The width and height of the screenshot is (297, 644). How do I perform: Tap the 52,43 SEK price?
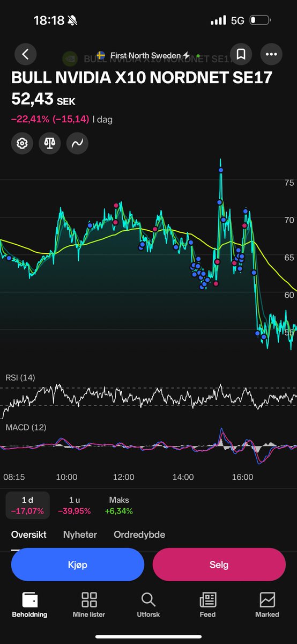(43, 99)
